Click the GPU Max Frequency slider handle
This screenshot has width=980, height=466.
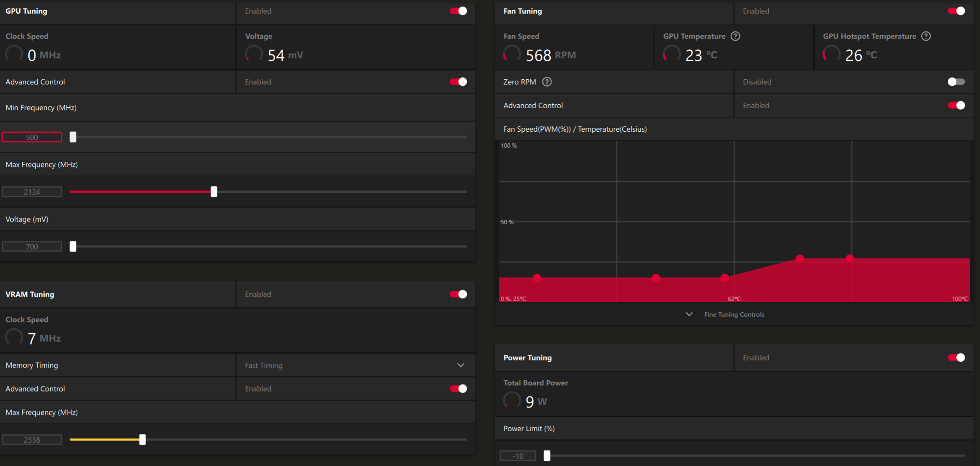tap(214, 192)
